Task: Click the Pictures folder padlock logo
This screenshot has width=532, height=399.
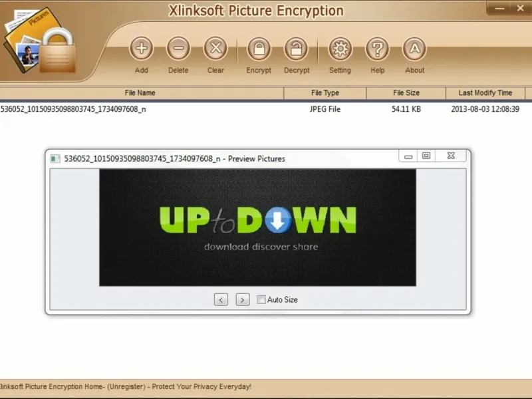Action: 40,41
